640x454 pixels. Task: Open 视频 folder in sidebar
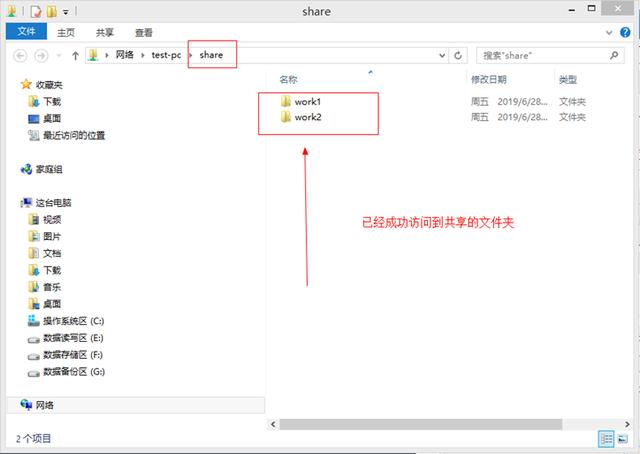[45, 220]
